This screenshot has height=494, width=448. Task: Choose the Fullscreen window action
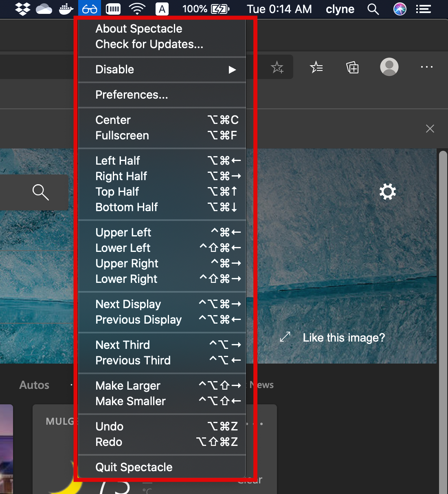tap(162, 135)
